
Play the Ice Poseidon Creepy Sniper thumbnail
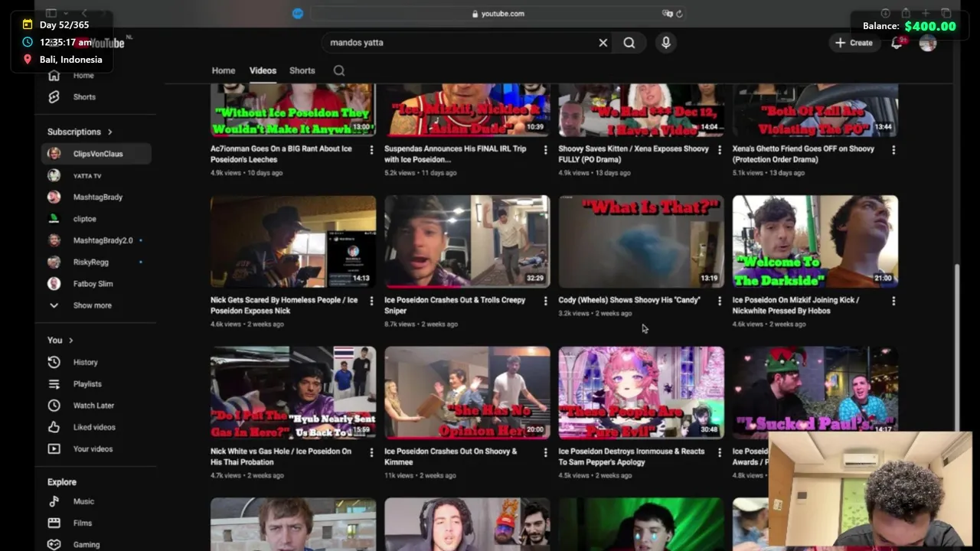click(x=467, y=242)
